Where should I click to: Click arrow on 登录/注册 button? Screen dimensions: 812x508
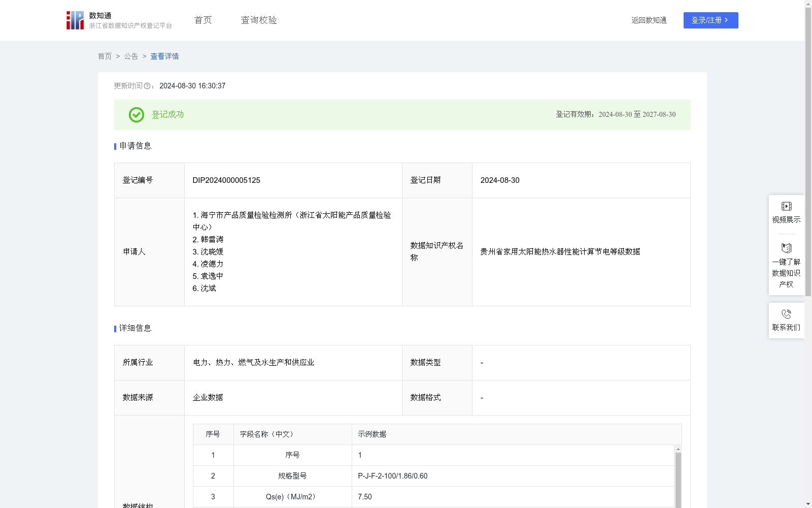[726, 20]
